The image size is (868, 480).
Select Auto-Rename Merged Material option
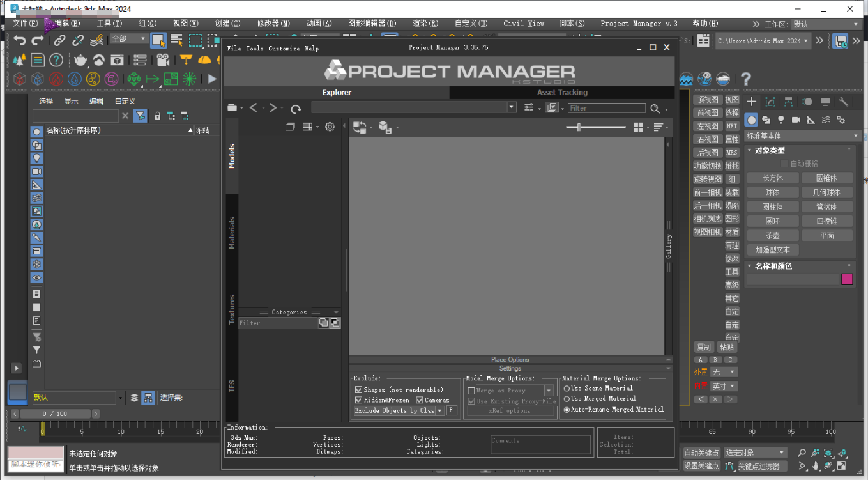tap(567, 410)
